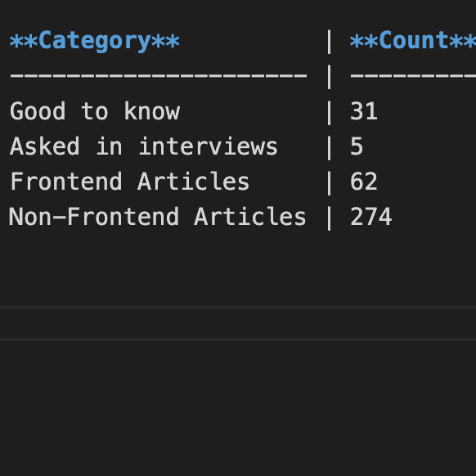Click the pipe in the dashed separator row
The width and height of the screenshot is (476, 476).
pyautogui.click(x=329, y=77)
